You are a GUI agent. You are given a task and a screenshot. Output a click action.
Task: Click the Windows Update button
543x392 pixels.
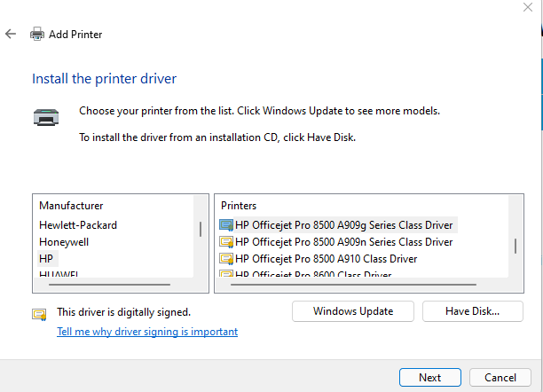[x=353, y=311]
